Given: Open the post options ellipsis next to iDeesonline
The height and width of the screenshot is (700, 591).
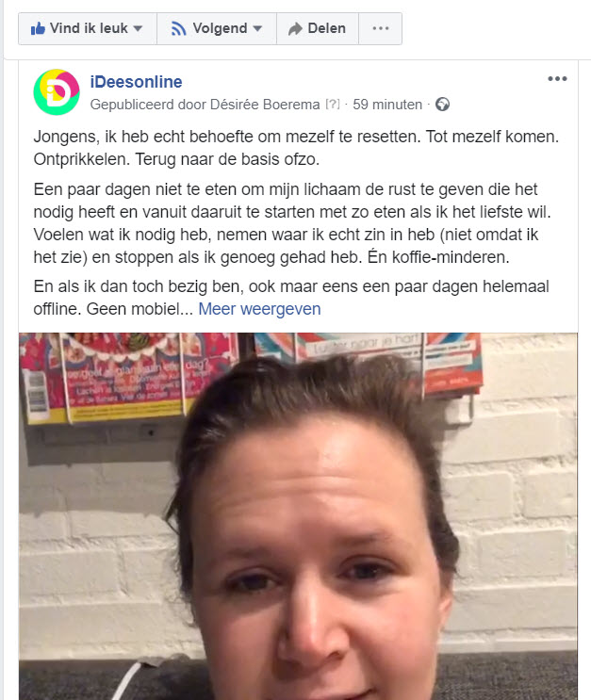Looking at the screenshot, I should pos(557,79).
